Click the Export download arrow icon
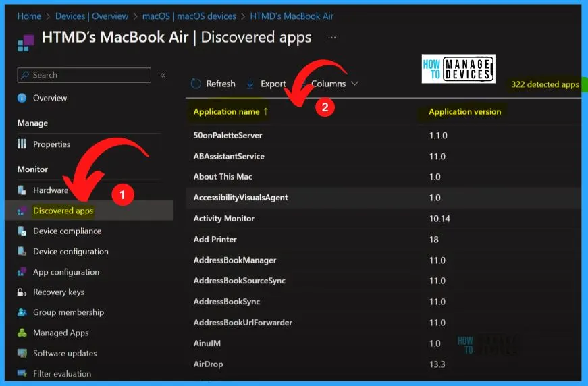The image size is (588, 386). pyautogui.click(x=250, y=84)
